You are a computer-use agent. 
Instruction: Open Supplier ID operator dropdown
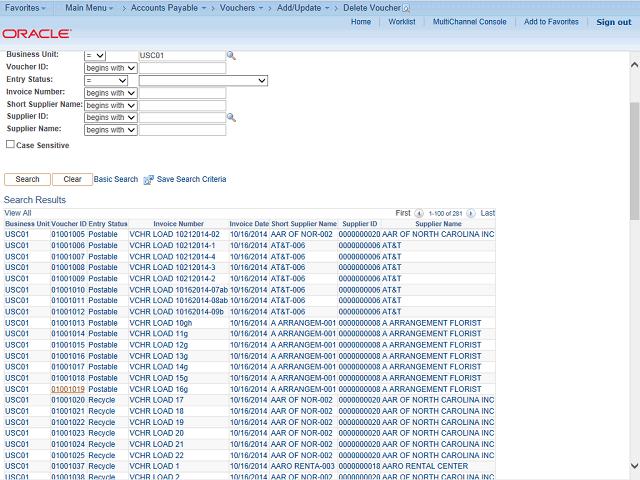(111, 118)
